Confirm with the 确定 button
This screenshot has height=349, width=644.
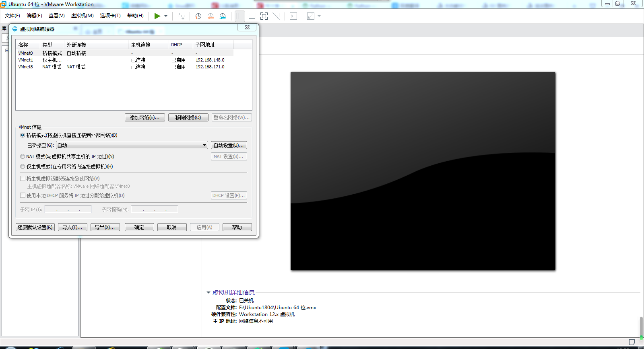139,227
